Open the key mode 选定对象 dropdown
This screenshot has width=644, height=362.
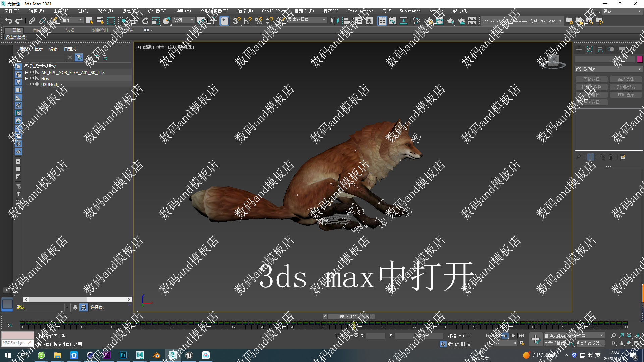[x=585, y=335]
